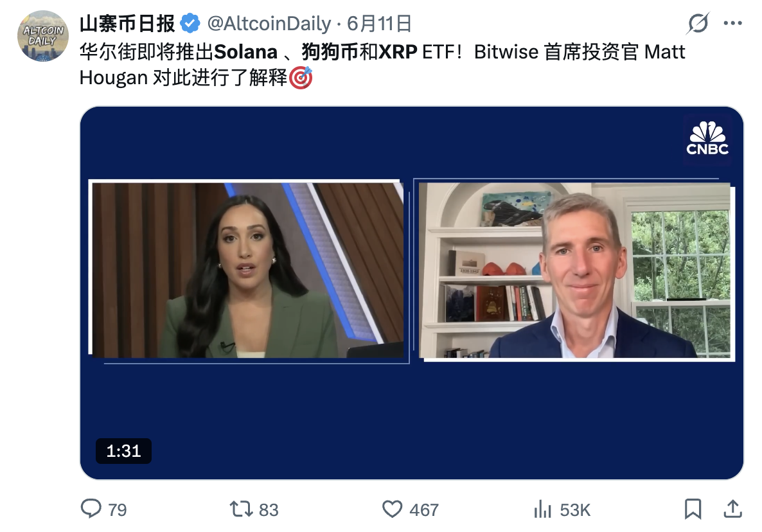Click the 6月11日 post date
The image size is (762, 532).
(x=379, y=23)
